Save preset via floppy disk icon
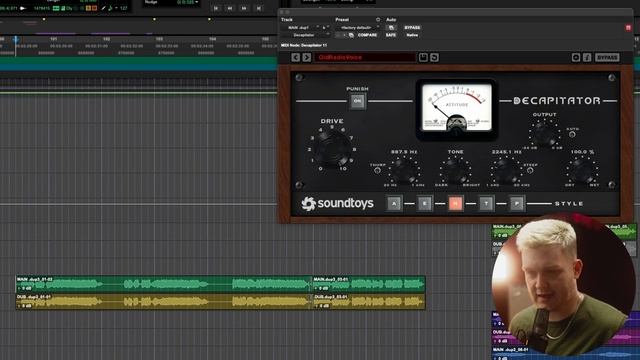Image resolution: width=640 pixels, height=360 pixels. click(423, 58)
